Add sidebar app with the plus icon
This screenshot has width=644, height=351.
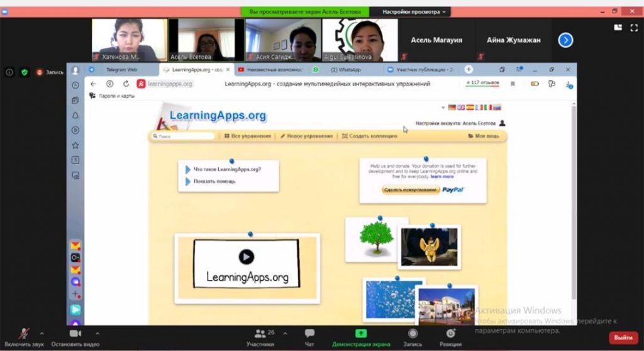click(x=75, y=294)
